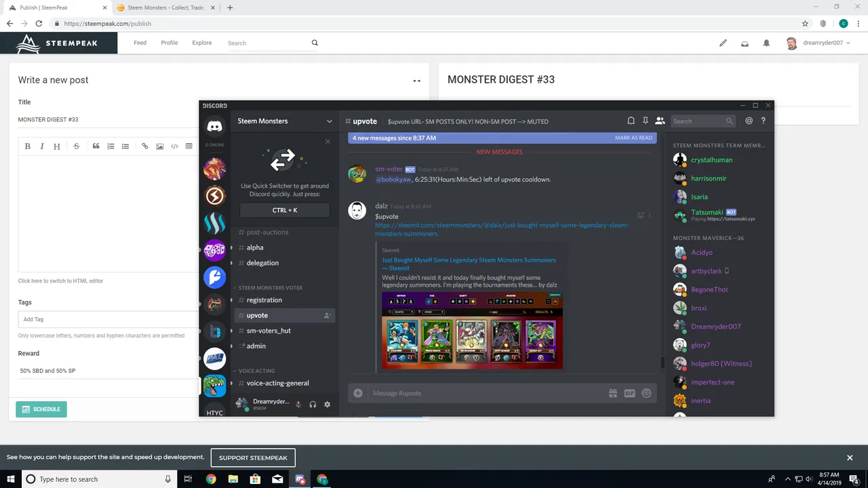Select the PAL server icon in Discord
Screen dimensions: 868x488
tap(214, 359)
